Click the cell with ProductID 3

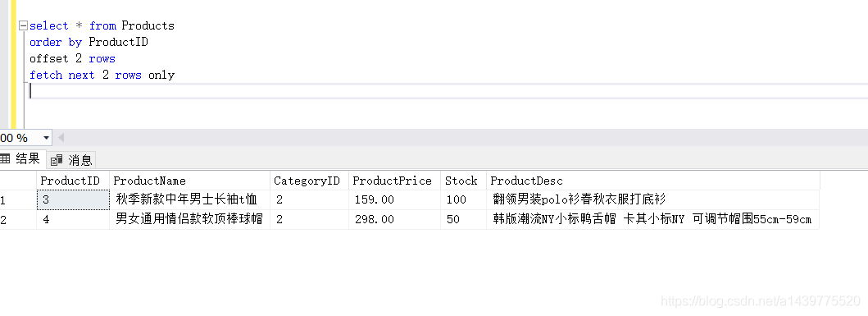(73, 199)
